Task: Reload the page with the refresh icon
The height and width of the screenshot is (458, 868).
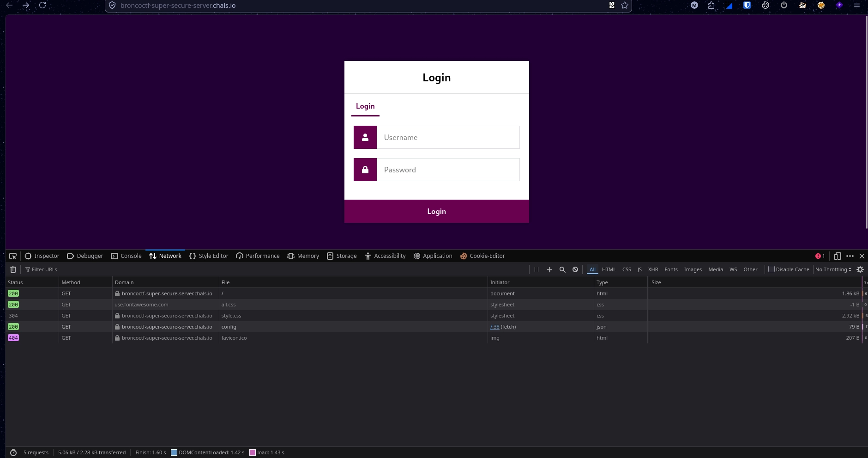Action: pyautogui.click(x=42, y=6)
